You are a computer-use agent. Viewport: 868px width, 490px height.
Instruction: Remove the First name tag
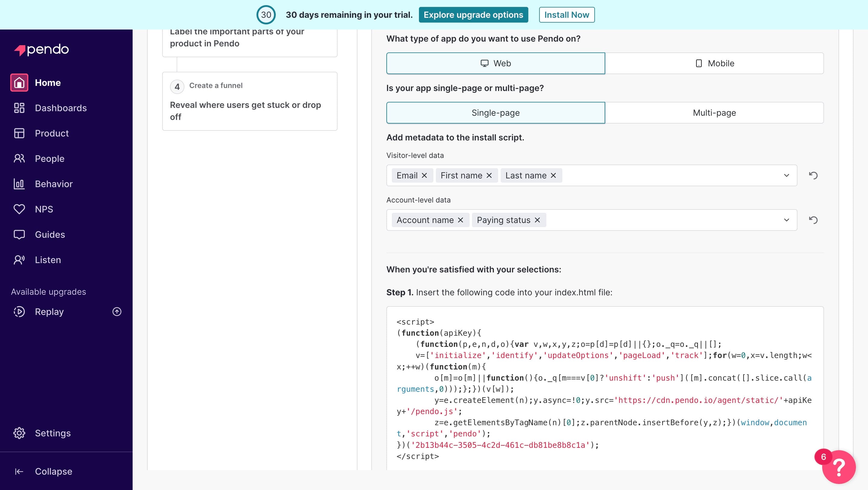pos(489,175)
